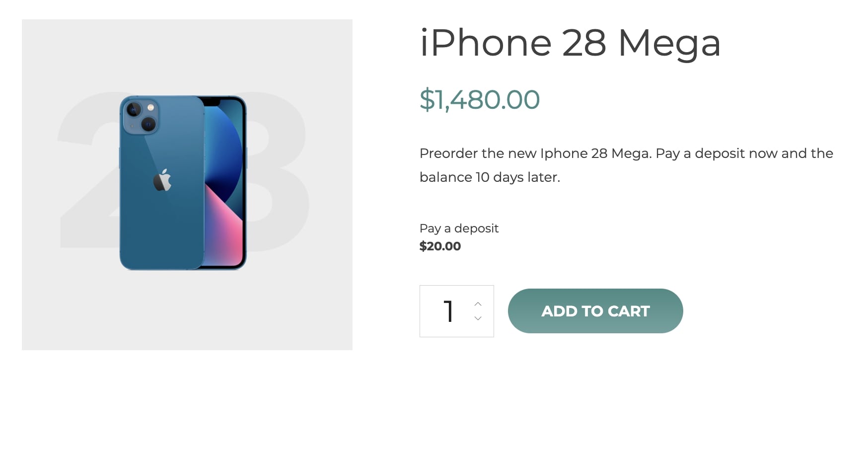Image resolution: width=868 pixels, height=456 pixels.
Task: Click the Apple logo on the phone
Action: coord(162,180)
